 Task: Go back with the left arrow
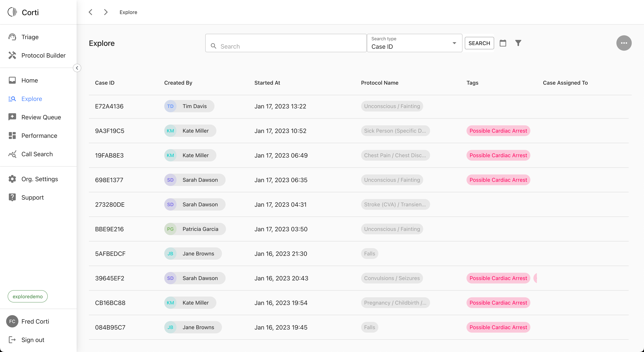90,12
